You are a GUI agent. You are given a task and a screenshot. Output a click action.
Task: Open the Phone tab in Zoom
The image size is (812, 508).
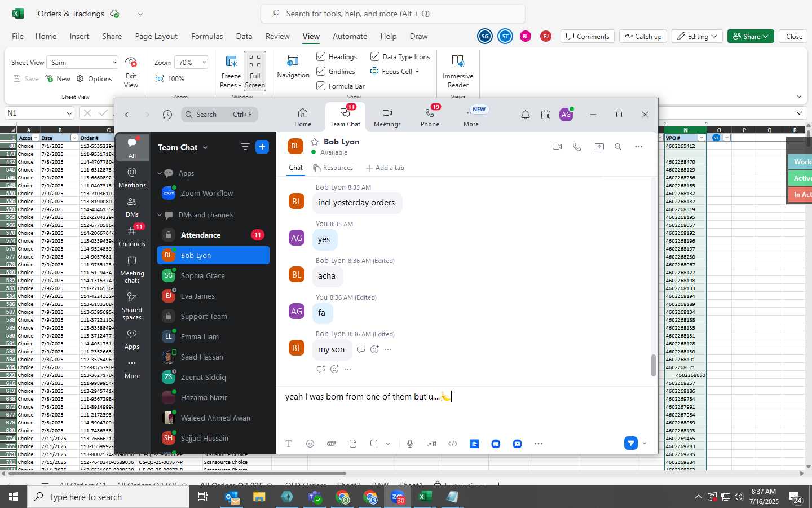tap(430, 117)
